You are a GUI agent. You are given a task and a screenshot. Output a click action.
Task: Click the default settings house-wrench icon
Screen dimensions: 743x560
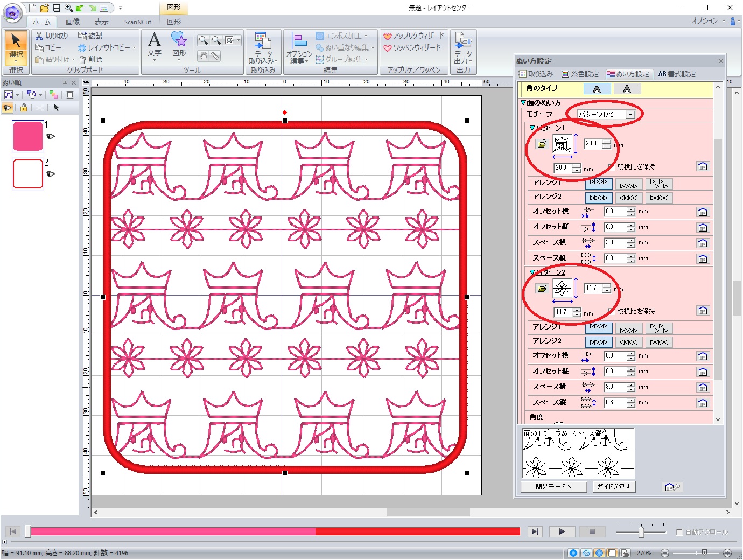point(672,487)
